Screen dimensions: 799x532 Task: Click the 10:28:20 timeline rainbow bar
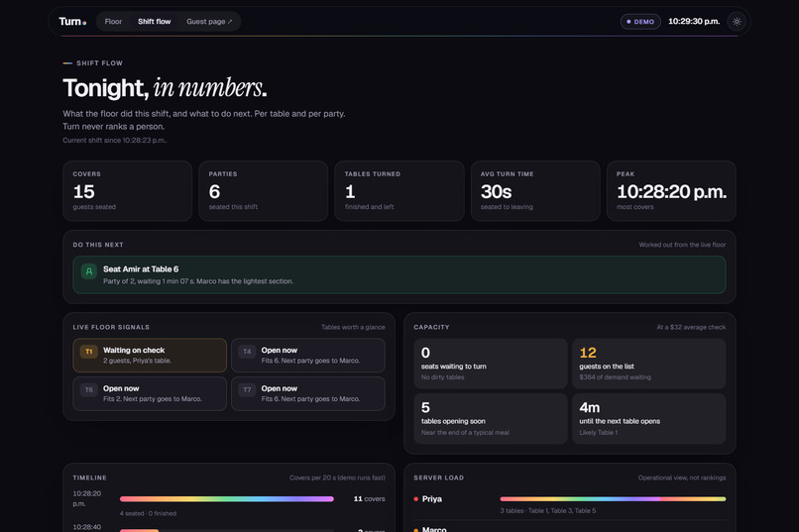click(x=227, y=499)
